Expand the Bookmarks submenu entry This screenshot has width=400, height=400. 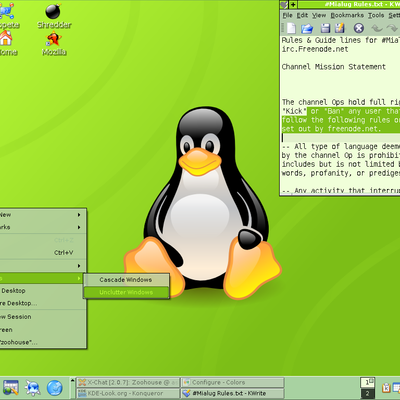point(43,227)
